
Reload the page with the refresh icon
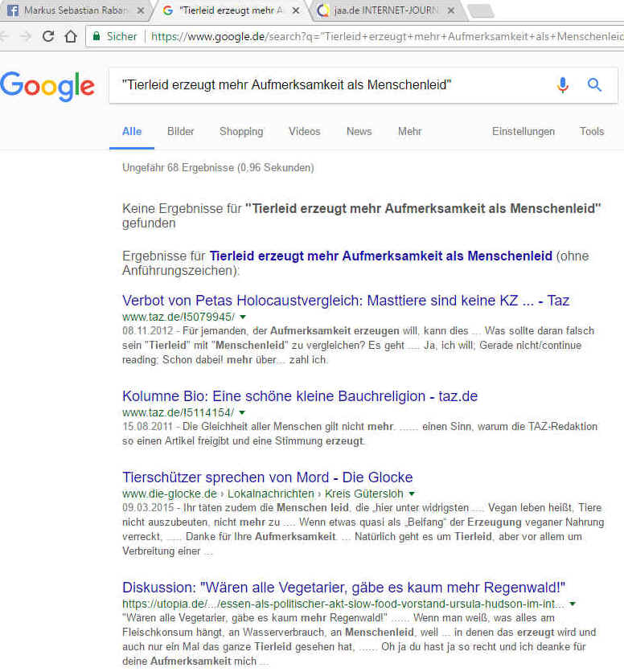pos(48,36)
